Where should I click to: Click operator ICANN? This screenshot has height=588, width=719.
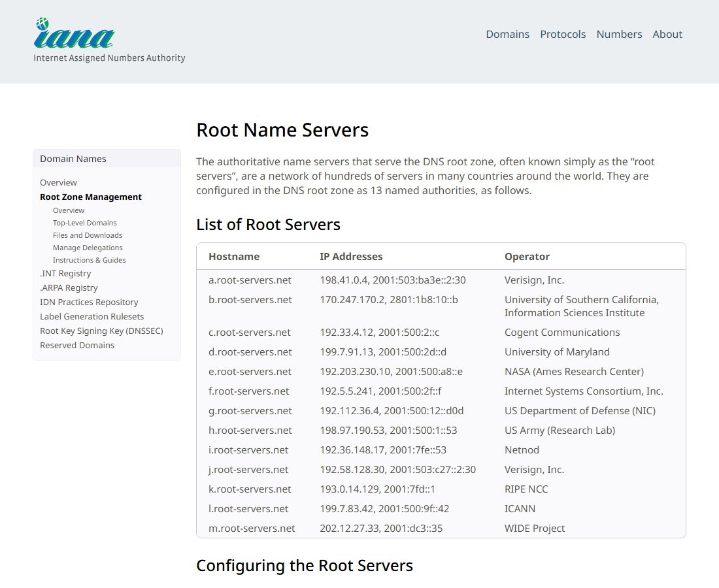click(520, 509)
